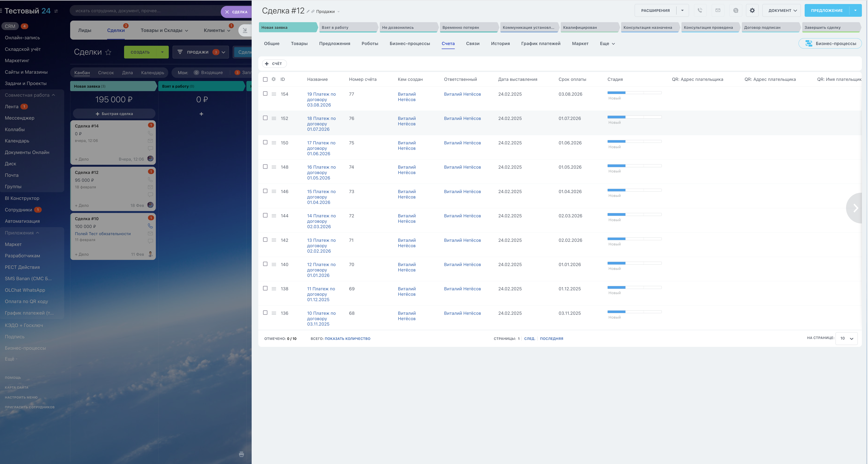Open deal settings gear icon

[752, 10]
